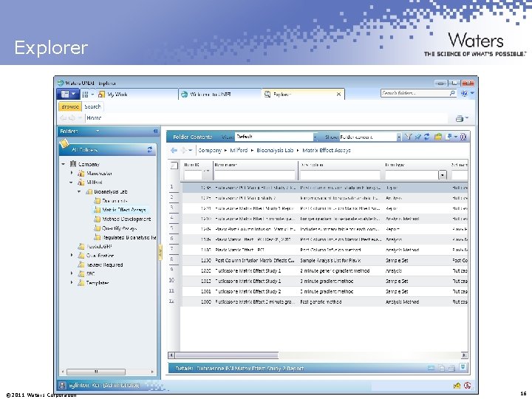Screen dimensions: 532x399
Task: Select the Browse tab
Action: click(70, 106)
